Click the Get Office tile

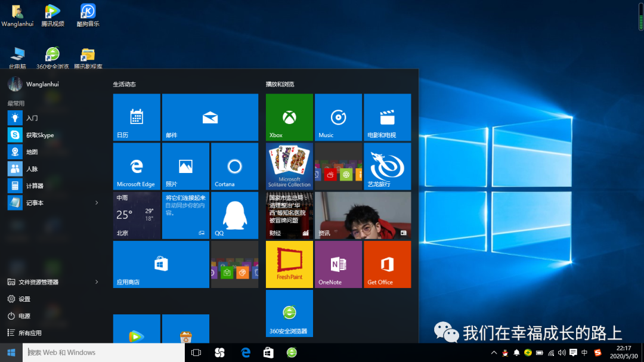[388, 264]
